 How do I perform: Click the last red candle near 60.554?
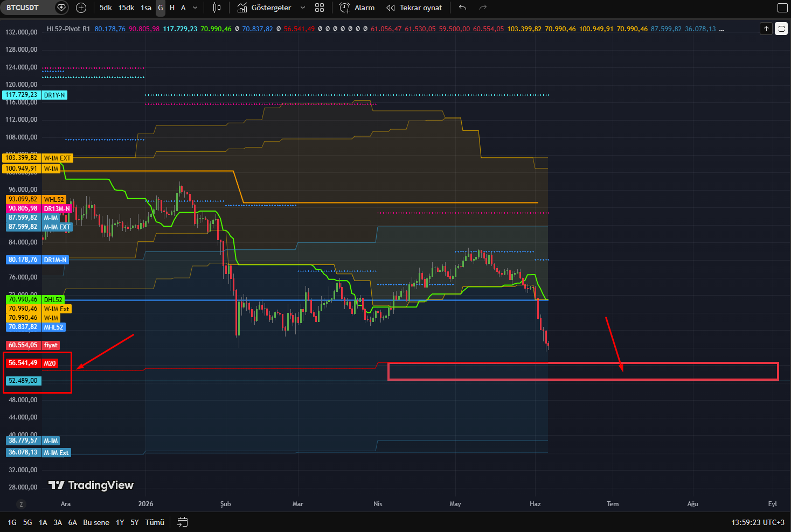pos(547,344)
